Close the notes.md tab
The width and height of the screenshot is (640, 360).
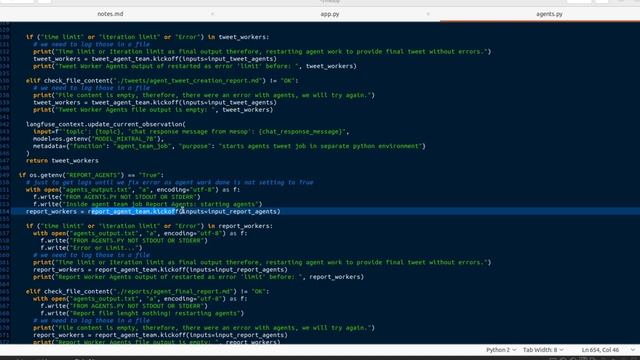(212, 14)
